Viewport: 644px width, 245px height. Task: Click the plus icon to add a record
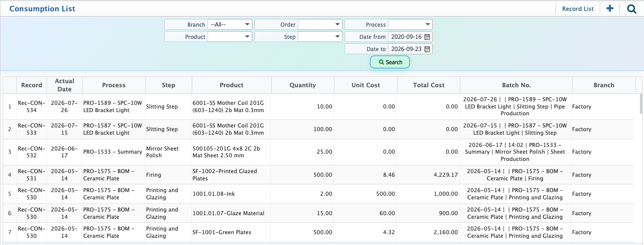pos(610,9)
